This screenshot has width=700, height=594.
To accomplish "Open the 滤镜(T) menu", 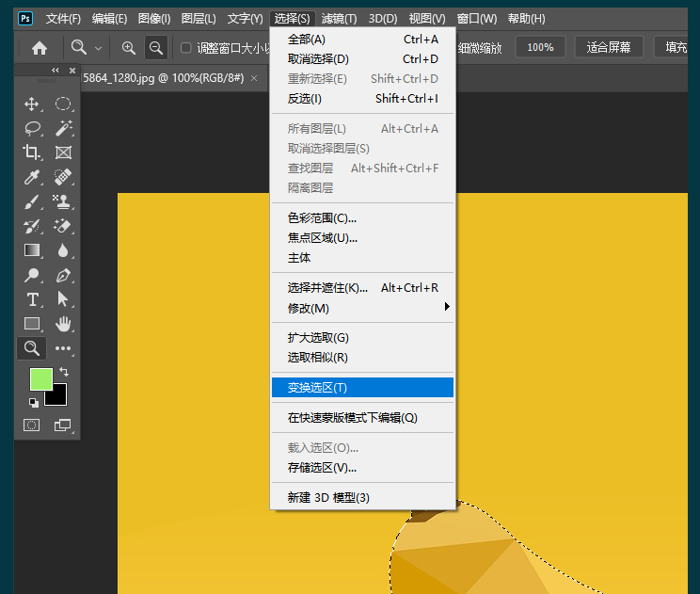I will [339, 19].
